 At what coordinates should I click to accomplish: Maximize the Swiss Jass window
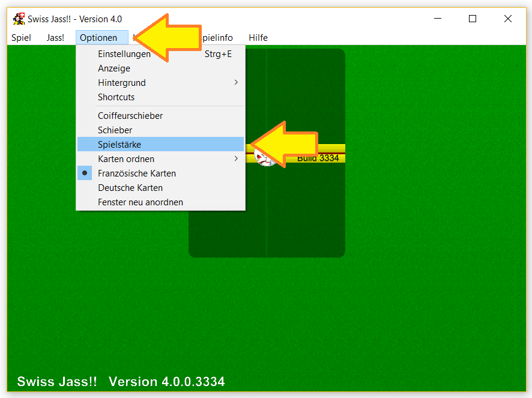coord(473,19)
